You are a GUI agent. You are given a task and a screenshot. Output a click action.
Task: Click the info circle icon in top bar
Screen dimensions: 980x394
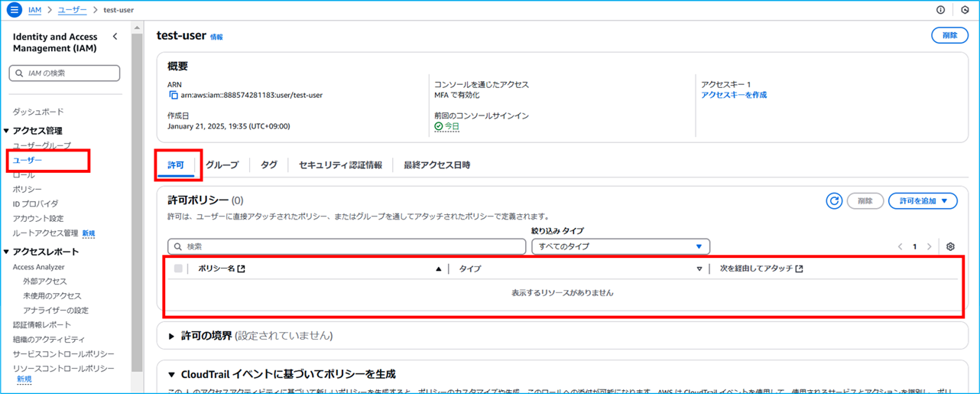click(x=940, y=10)
